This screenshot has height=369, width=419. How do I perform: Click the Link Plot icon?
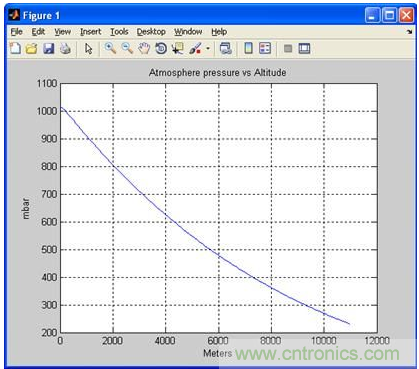coord(226,49)
